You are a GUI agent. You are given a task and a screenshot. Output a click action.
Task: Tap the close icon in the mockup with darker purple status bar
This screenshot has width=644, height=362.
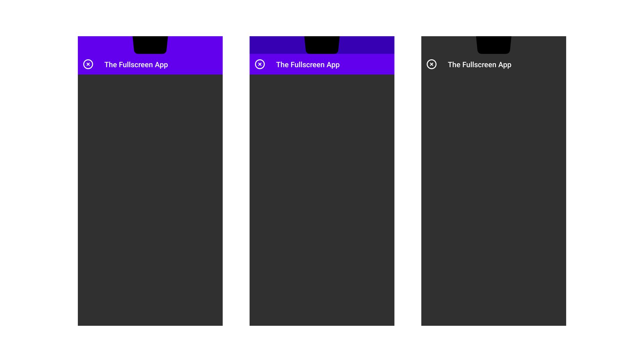pos(260,64)
